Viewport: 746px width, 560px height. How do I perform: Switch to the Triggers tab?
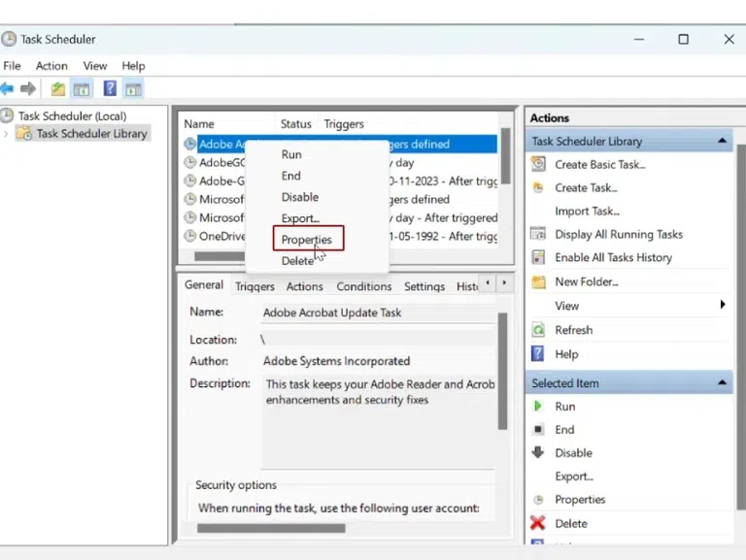coord(255,286)
